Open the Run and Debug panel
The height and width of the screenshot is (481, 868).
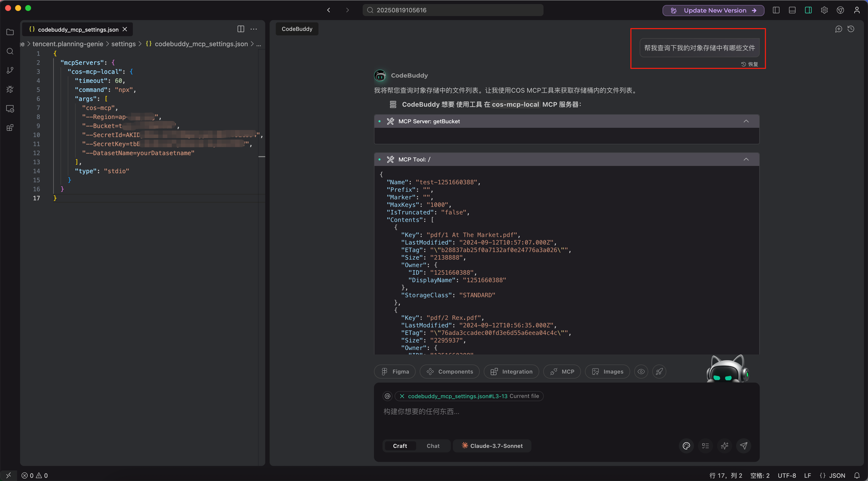tap(10, 89)
